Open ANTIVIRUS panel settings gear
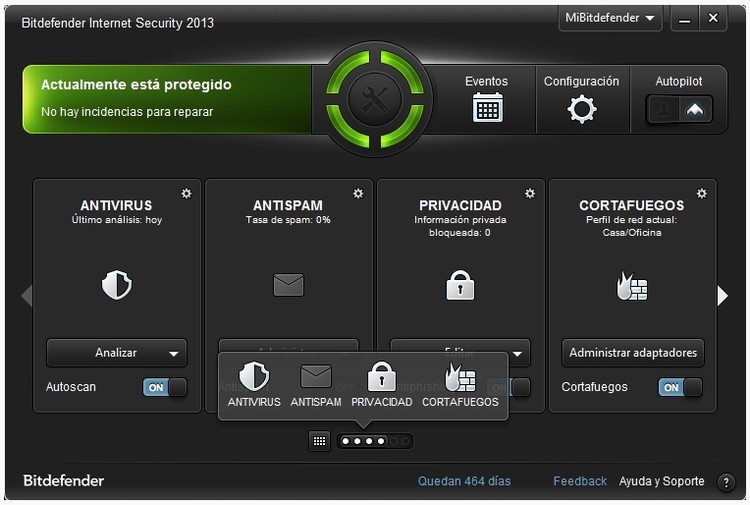The width and height of the screenshot is (750, 505). point(186,193)
